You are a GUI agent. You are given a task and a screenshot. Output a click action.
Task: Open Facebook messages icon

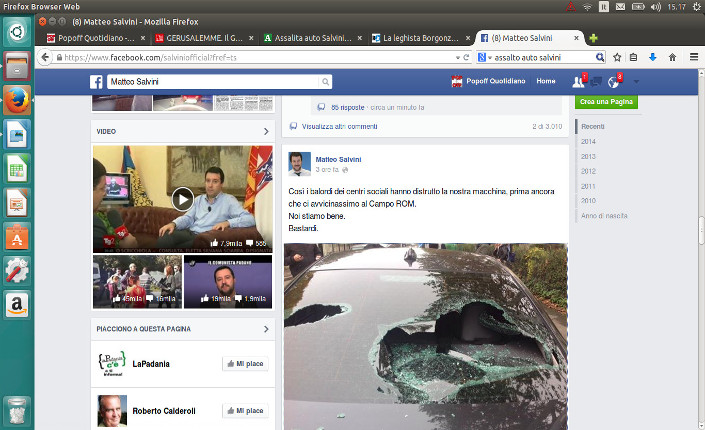tap(596, 81)
